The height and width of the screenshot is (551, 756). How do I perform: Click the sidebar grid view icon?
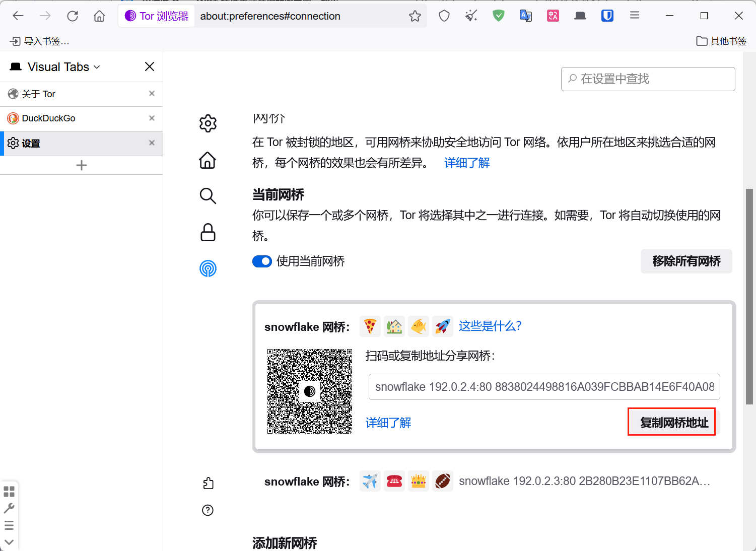coord(9,492)
